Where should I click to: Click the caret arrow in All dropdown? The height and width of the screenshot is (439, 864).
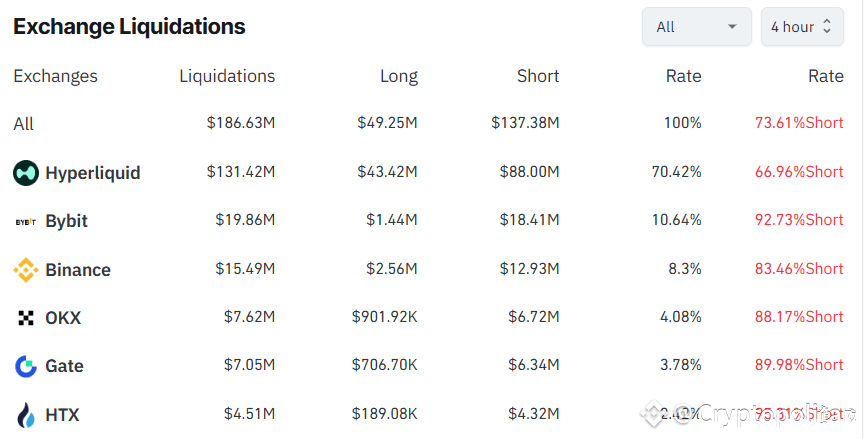coord(732,27)
